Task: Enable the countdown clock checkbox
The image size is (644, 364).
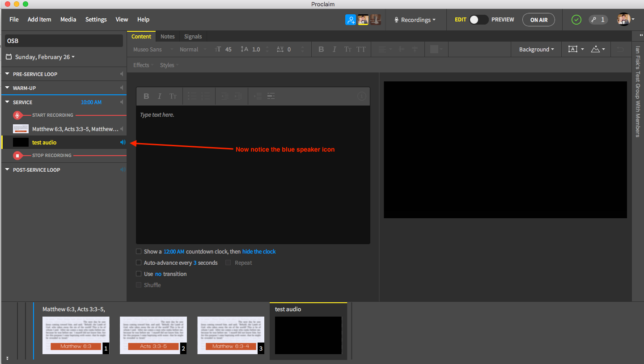Action: click(139, 252)
